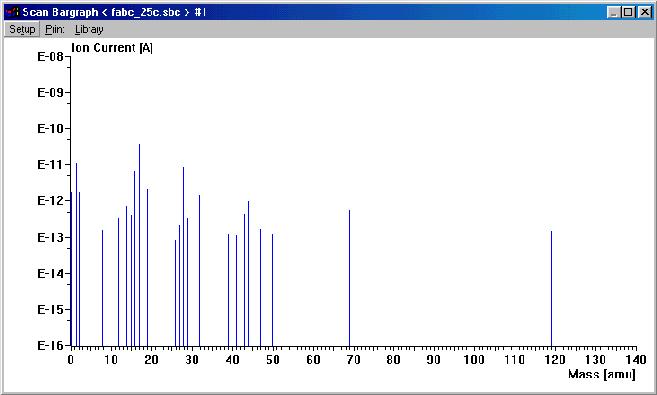Click the 100 label on mass axis
The width and height of the screenshot is (657, 395).
[473, 360]
